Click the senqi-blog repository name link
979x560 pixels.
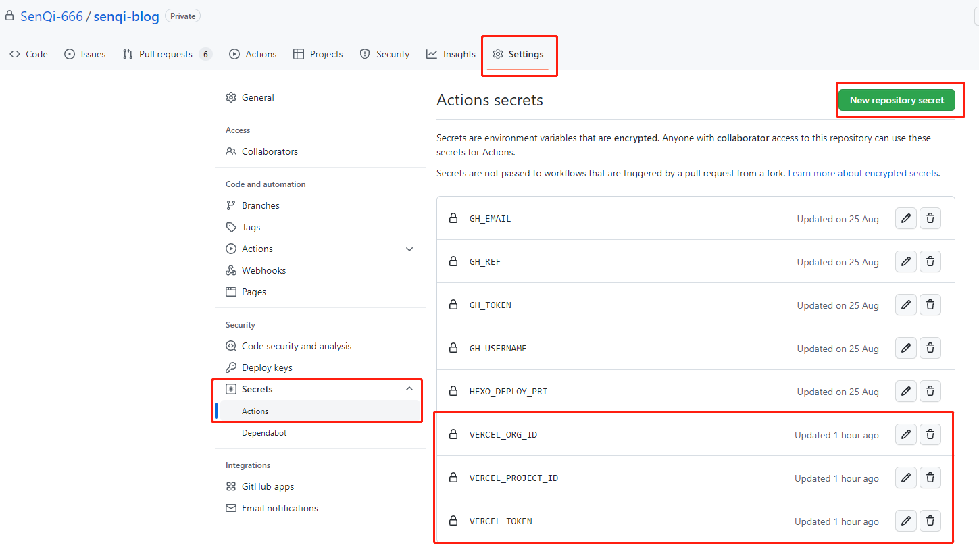tap(126, 16)
